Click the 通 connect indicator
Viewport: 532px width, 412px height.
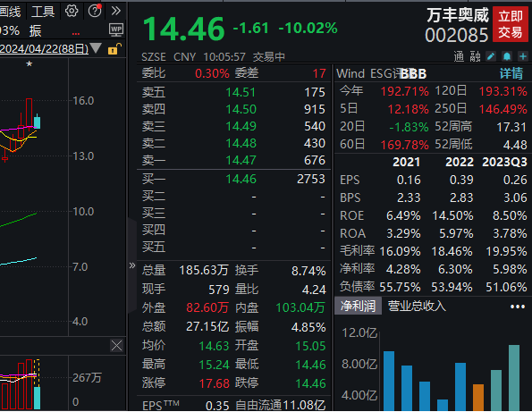point(459,56)
